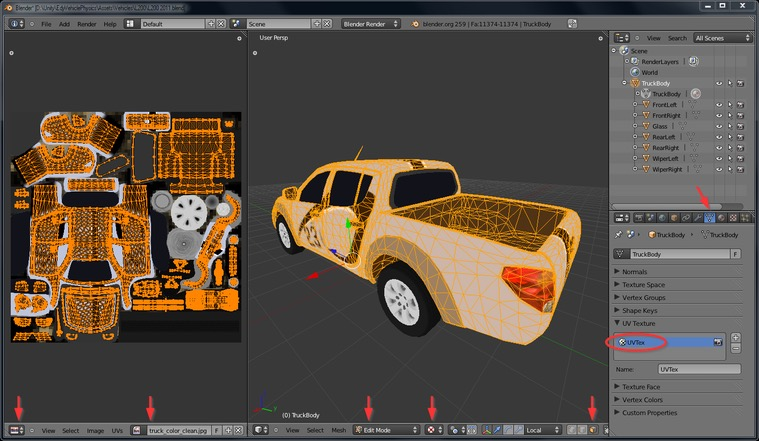Open the UV editor type selector icon

(x=17, y=430)
